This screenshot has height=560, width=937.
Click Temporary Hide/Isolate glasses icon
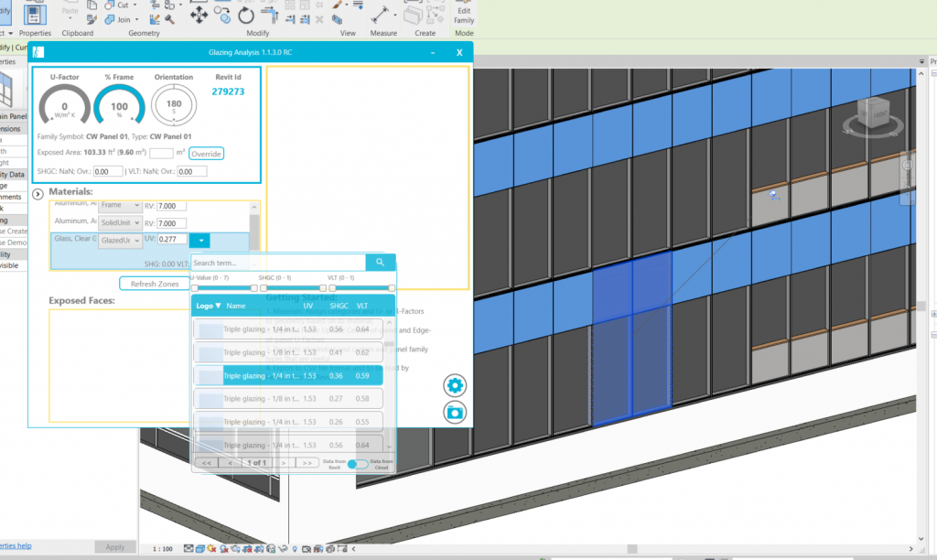283,548
